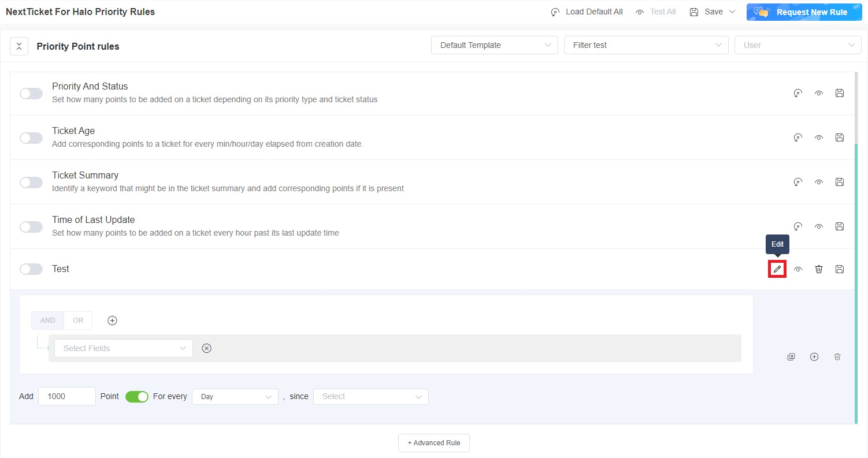Select the AND condition operator
The width and height of the screenshot is (868, 458).
48,321
